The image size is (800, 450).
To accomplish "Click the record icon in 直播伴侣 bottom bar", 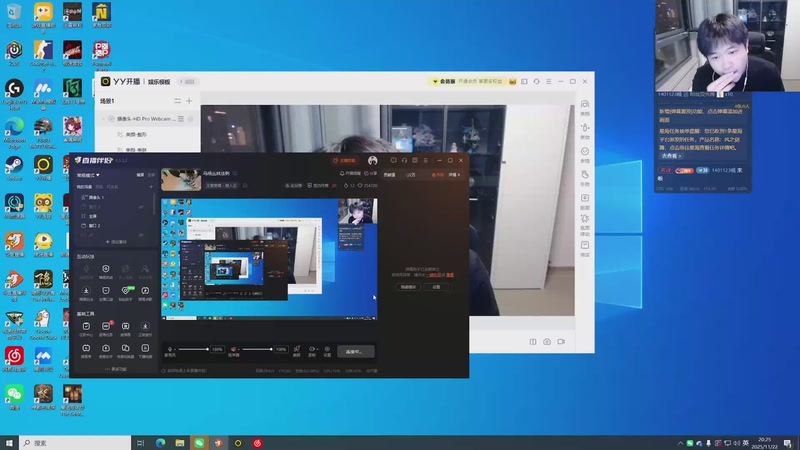I will click(x=312, y=351).
